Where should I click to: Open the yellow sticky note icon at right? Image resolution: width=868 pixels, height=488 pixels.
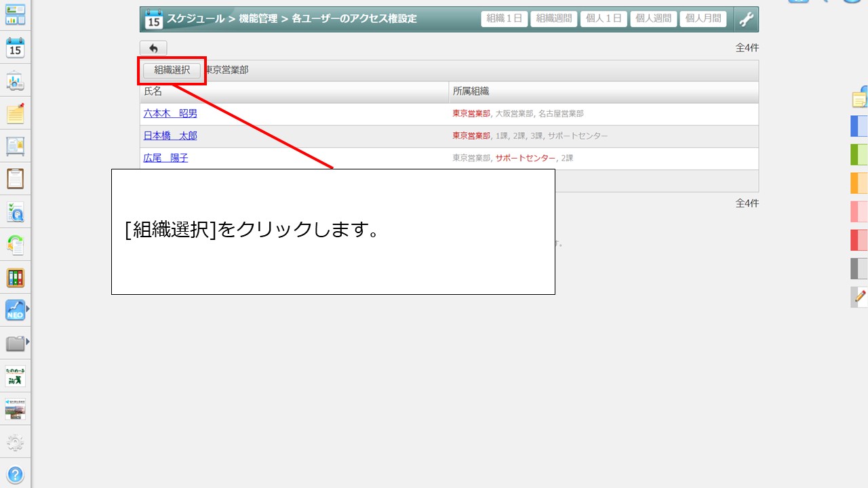[x=860, y=98]
